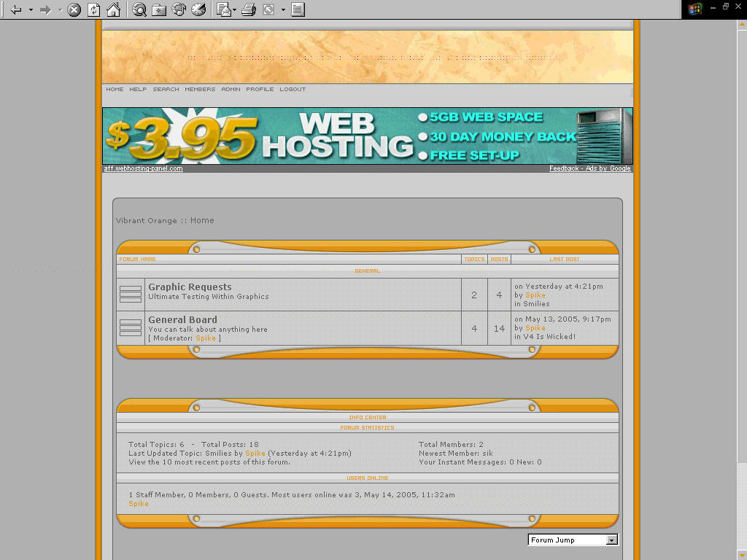
Task: Open the Search sidebar in the toolbar
Action: (138, 9)
